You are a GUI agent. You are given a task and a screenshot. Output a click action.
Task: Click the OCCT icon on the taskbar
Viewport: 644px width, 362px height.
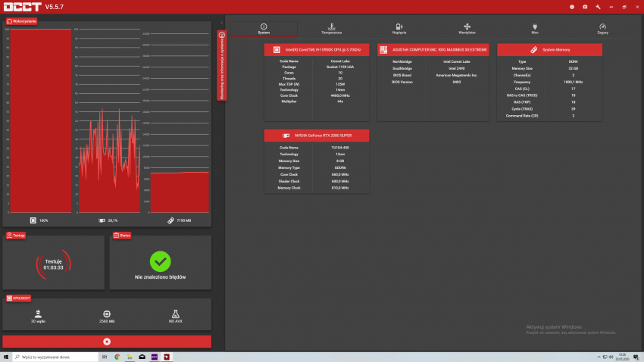point(167,357)
